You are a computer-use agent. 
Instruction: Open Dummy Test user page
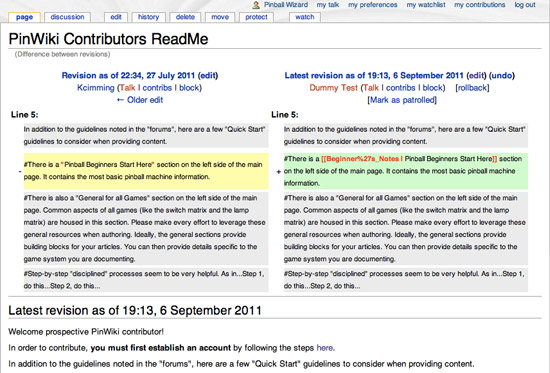coord(333,88)
